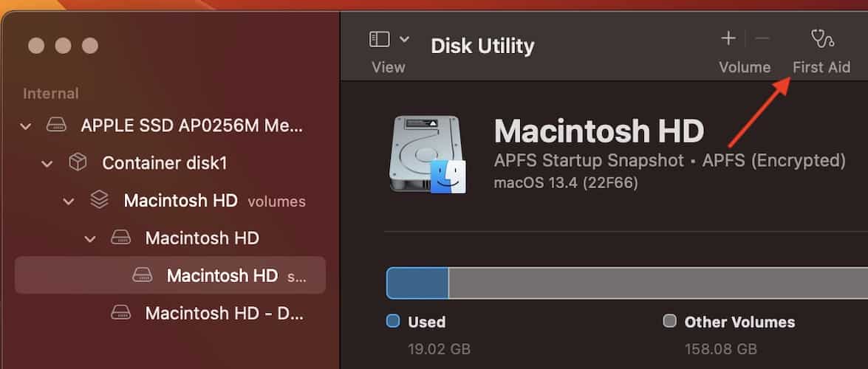Click the Container disk1 cube icon

[78, 163]
